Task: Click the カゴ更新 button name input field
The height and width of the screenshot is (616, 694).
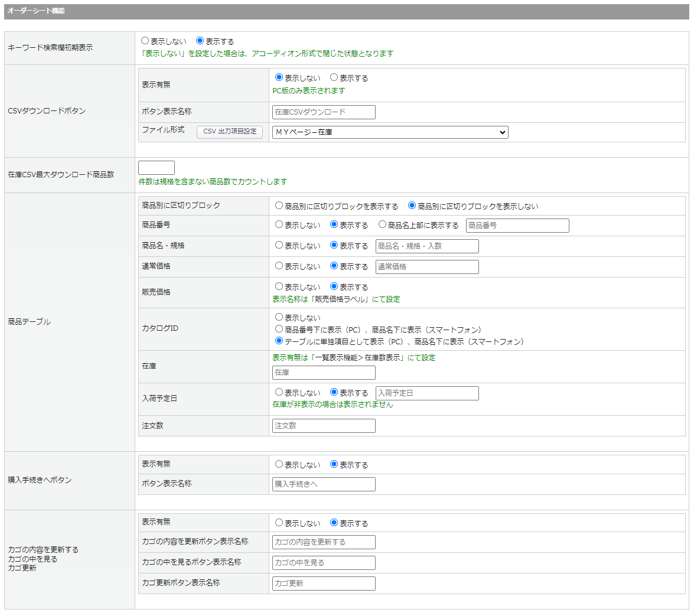Action: 324,584
